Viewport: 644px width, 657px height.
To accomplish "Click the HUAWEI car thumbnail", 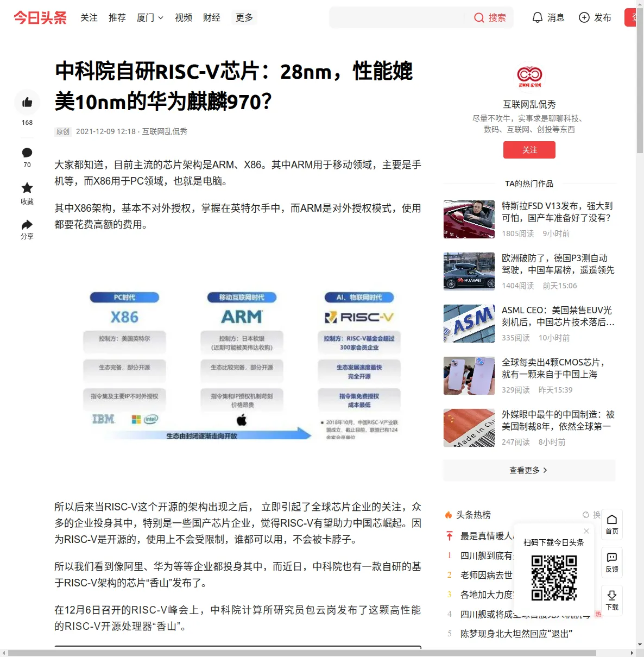I will pos(469,271).
